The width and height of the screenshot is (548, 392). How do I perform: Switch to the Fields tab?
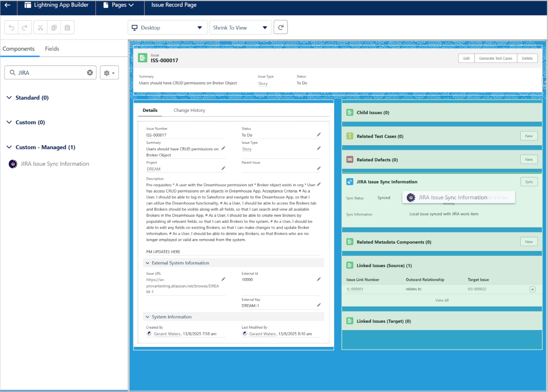pyautogui.click(x=52, y=49)
